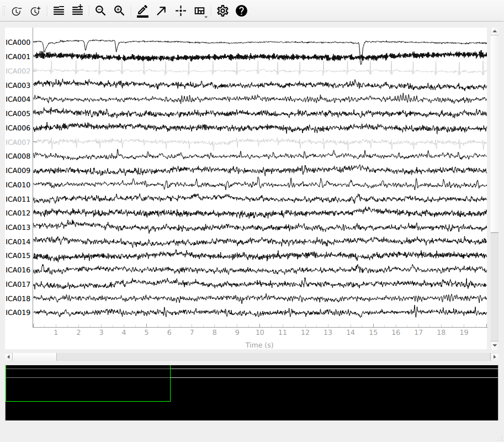Click the ICA012 component label

(x=18, y=213)
